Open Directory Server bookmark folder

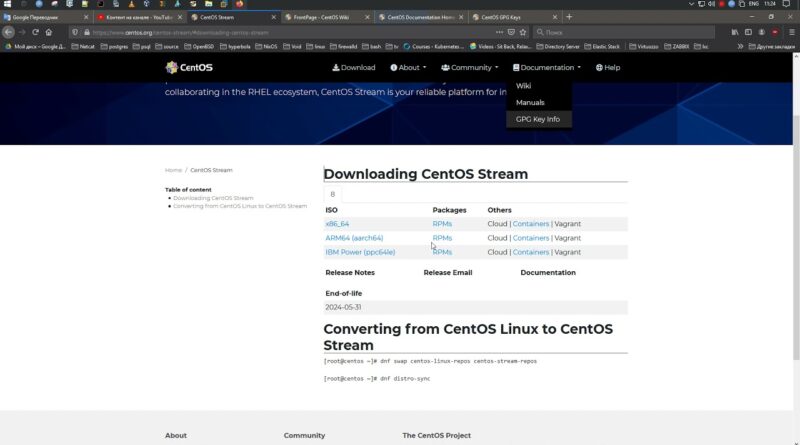tap(558, 46)
